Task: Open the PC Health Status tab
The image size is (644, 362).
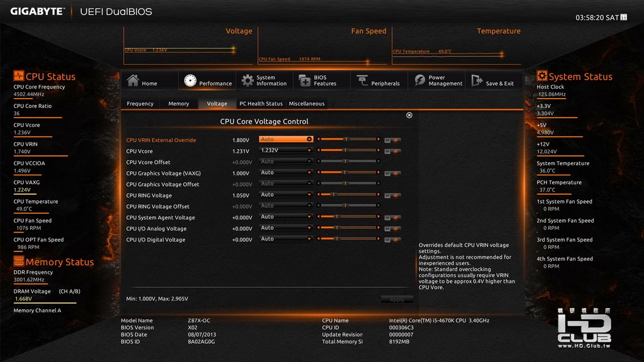Action: 261,104
